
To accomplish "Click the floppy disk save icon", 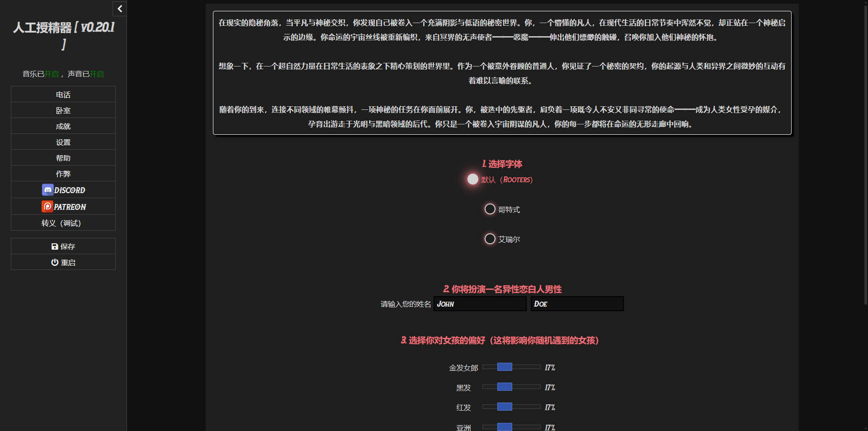I will pyautogui.click(x=55, y=246).
